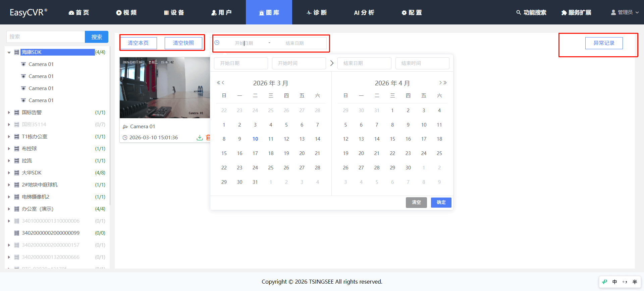Delete the Camera 01 snapshot

208,138
